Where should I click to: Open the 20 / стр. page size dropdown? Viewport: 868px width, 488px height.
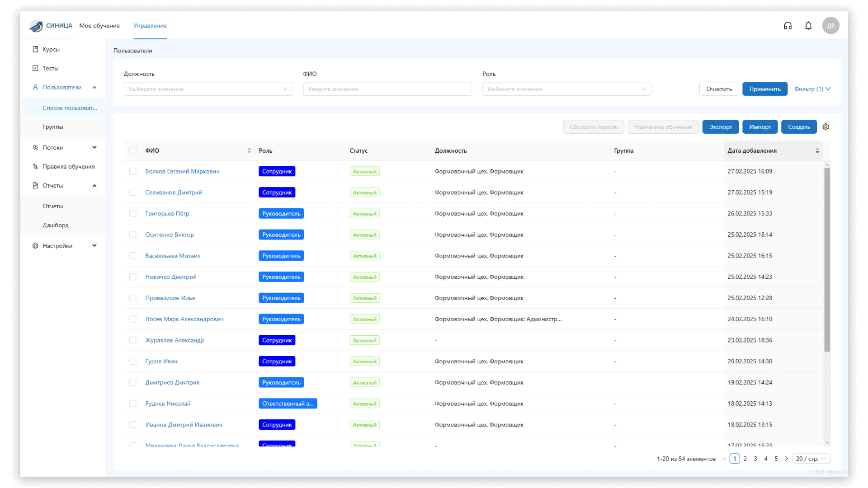click(x=811, y=459)
